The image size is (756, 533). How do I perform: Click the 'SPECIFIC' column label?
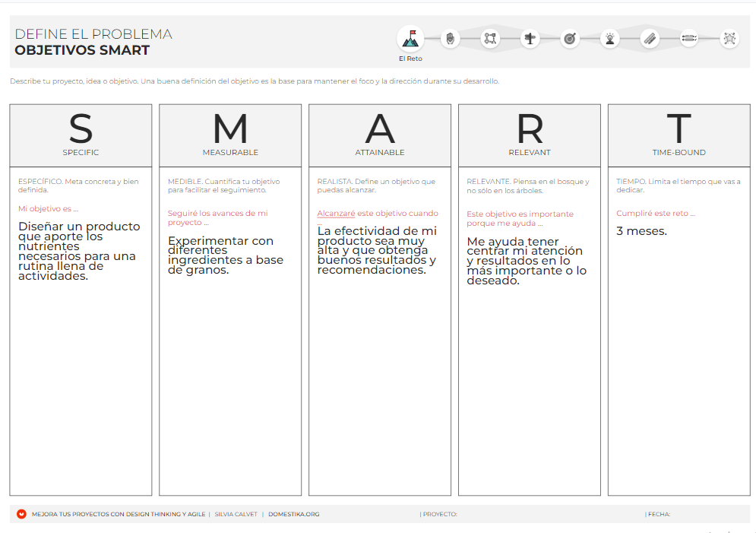click(x=81, y=152)
